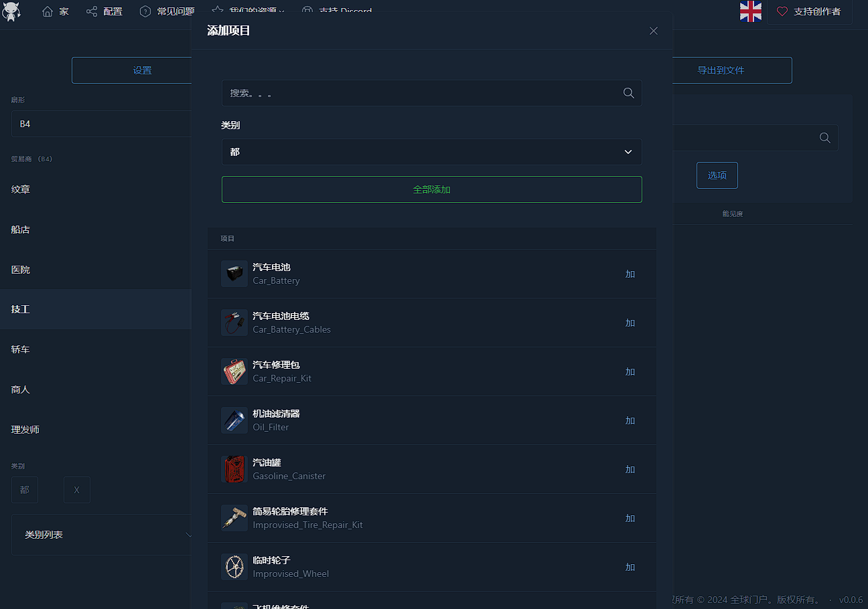This screenshot has height=609, width=868.
Task: Select the 技工 trader
Action: coord(96,309)
